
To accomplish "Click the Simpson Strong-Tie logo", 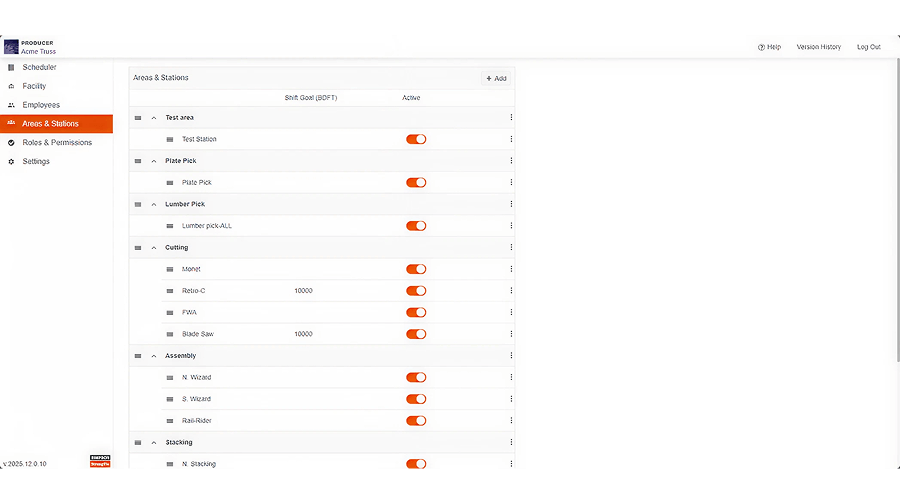I will point(100,461).
